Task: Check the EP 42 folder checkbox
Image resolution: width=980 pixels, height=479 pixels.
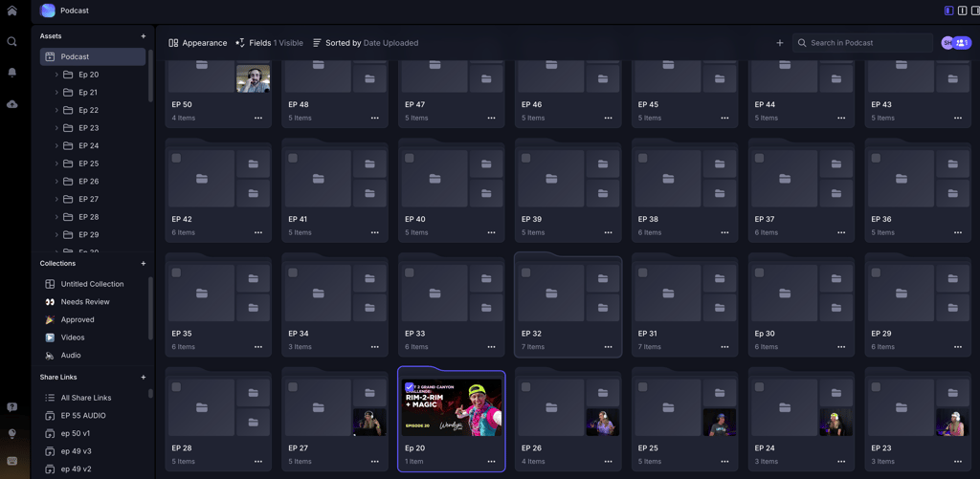Action: pos(176,158)
